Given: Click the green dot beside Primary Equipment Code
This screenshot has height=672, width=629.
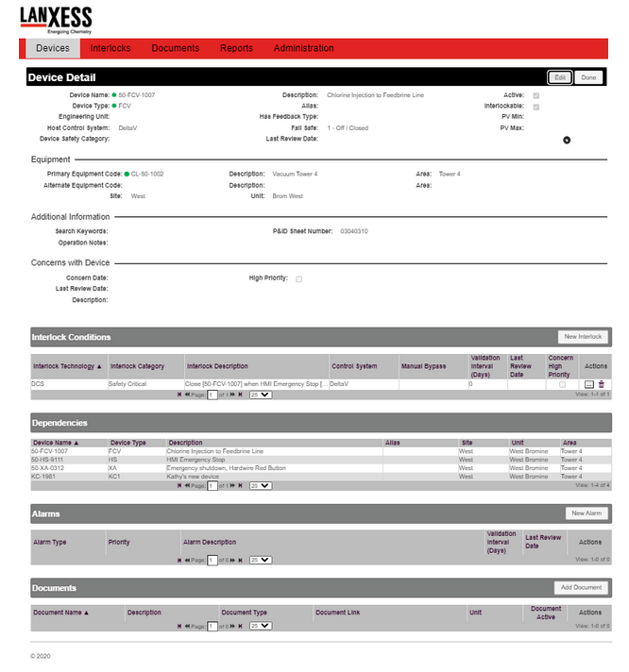Looking at the screenshot, I should point(127,174).
